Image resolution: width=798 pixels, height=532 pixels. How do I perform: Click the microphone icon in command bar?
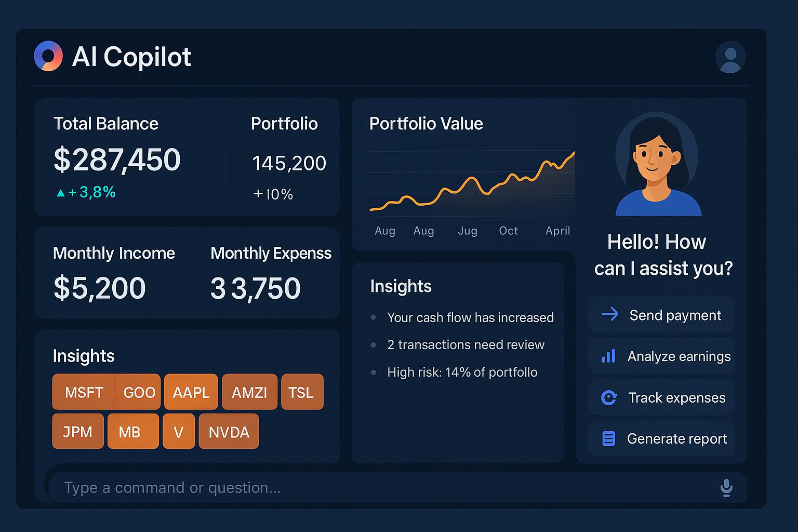[726, 488]
